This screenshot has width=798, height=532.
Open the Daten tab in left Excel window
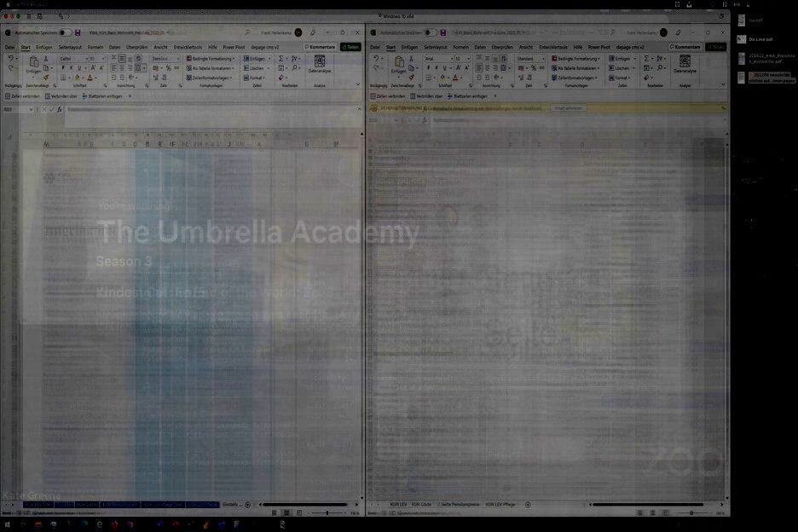point(115,47)
